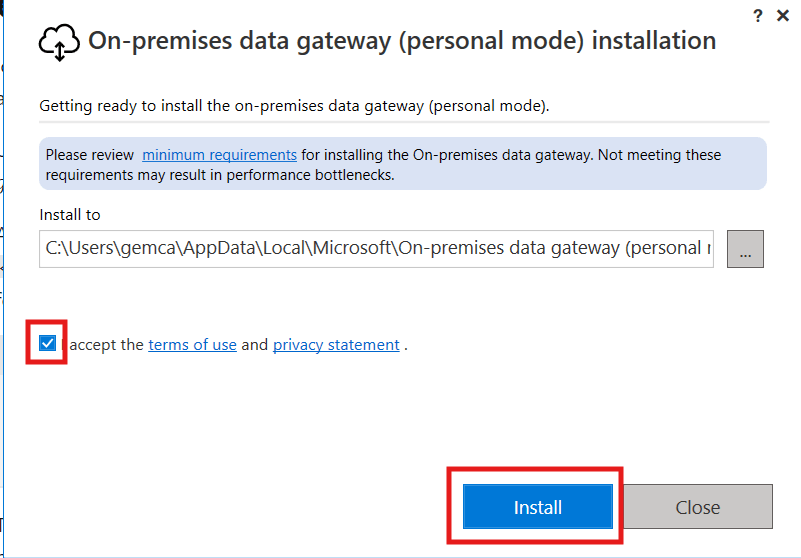Click the 'performance bottlenecks' text in the notice
Image resolution: width=801 pixels, height=558 pixels.
310,175
